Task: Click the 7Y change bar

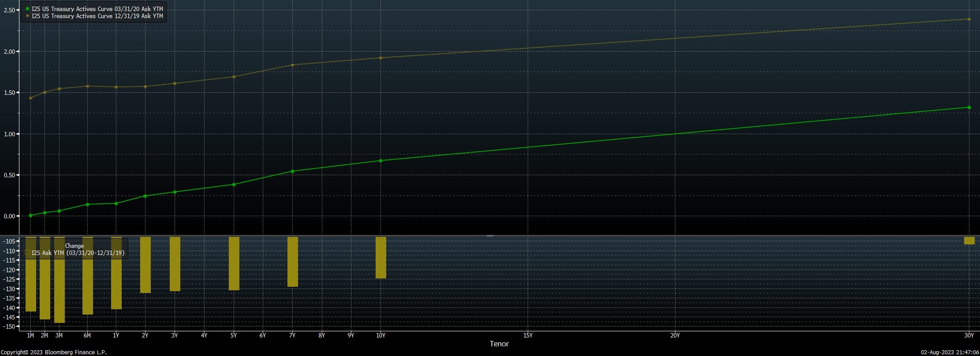Action: point(293,262)
